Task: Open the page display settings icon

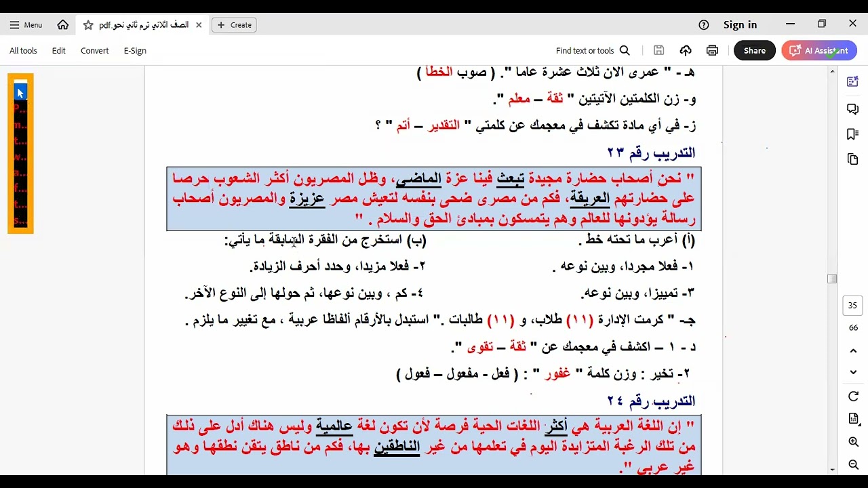Action: click(853, 419)
